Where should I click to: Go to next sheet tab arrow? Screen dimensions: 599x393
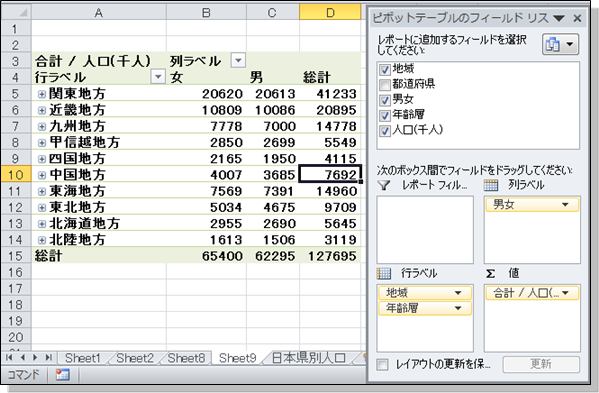pyautogui.click(x=35, y=357)
